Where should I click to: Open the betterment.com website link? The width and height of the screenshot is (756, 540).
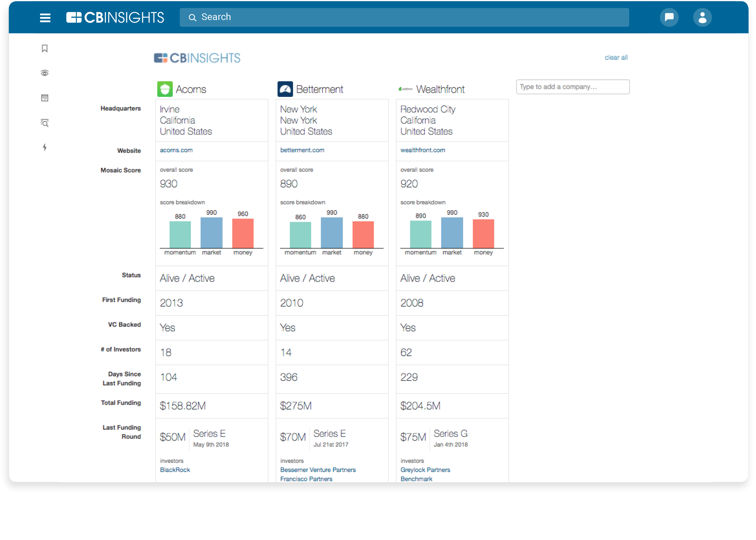click(x=302, y=150)
